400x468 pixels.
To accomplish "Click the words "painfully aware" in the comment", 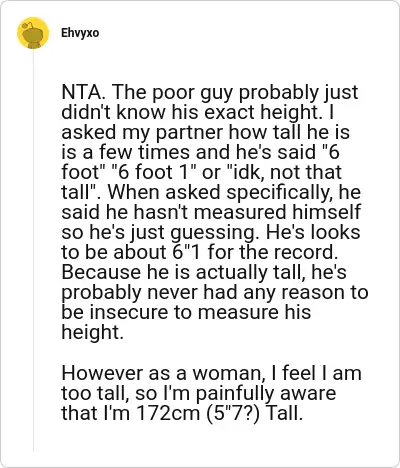I will [266, 394].
